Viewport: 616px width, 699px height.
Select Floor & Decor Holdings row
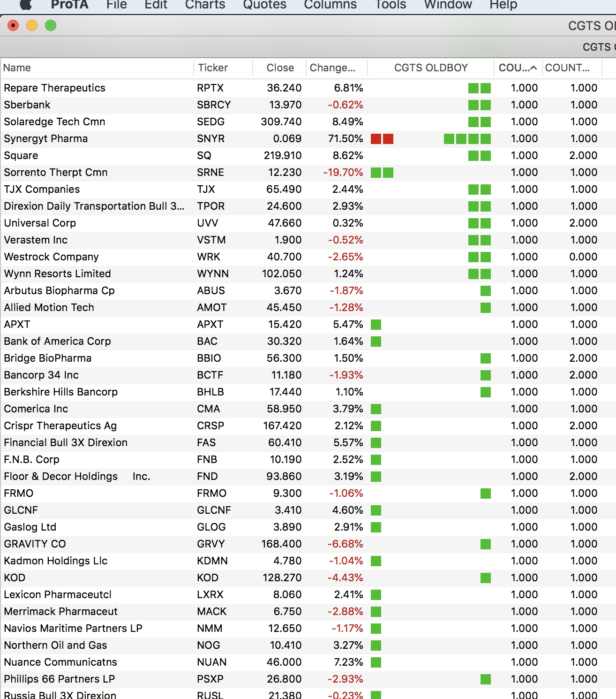(x=308, y=477)
